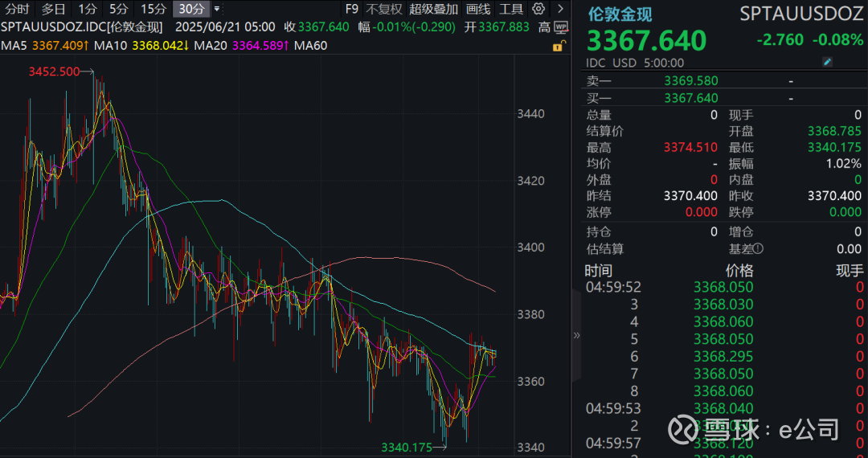The image size is (868, 458).
Task: Switch to the 15分 timeframe
Action: [x=153, y=10]
